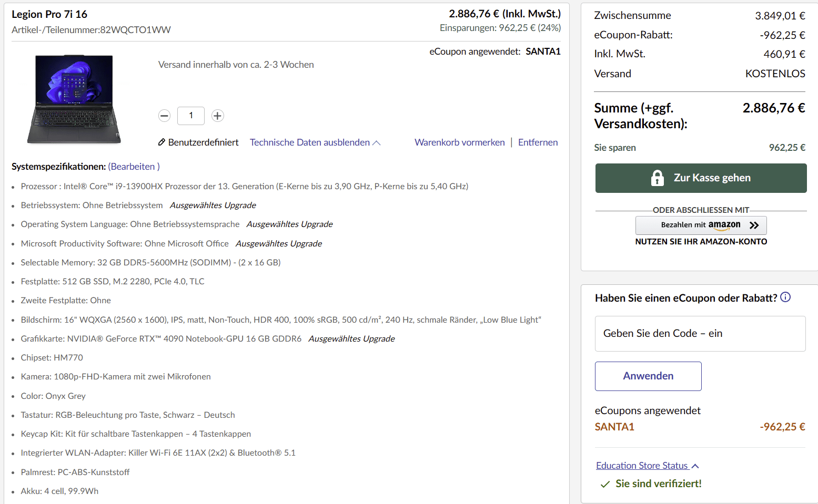This screenshot has height=504, width=818.
Task: Open the eCoupon info circle icon
Action: coord(785,297)
